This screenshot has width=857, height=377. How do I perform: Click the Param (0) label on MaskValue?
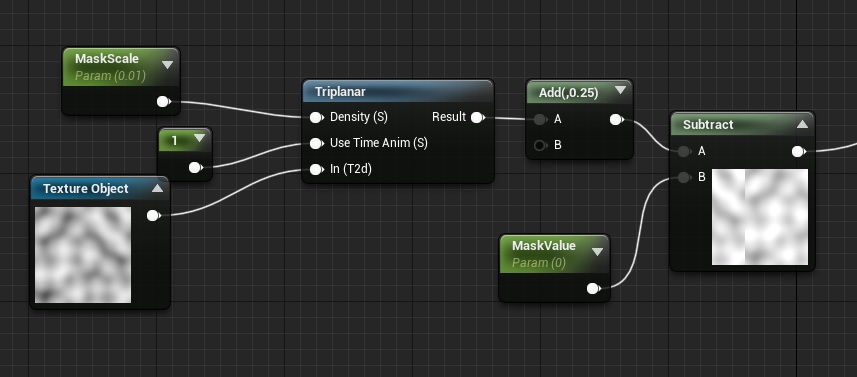pos(538,263)
